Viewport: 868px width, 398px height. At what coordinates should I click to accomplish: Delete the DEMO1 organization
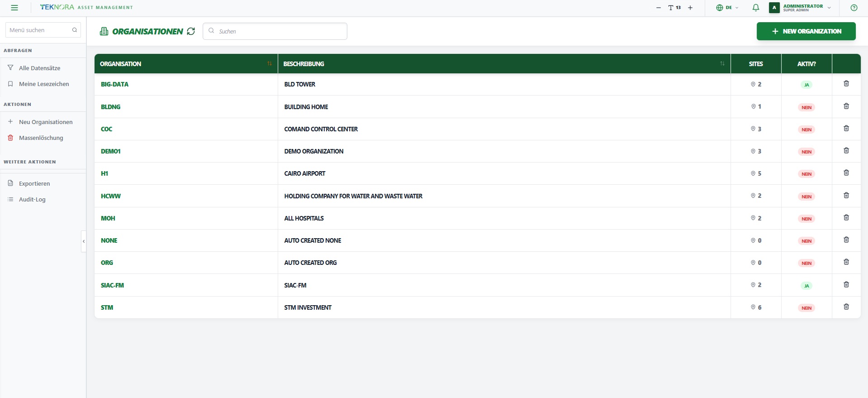coord(846,151)
